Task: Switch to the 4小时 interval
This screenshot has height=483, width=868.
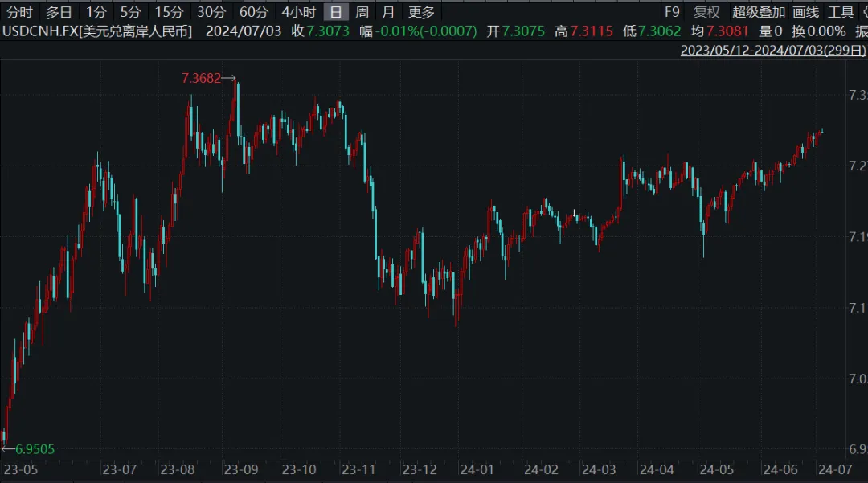Action: [x=298, y=12]
